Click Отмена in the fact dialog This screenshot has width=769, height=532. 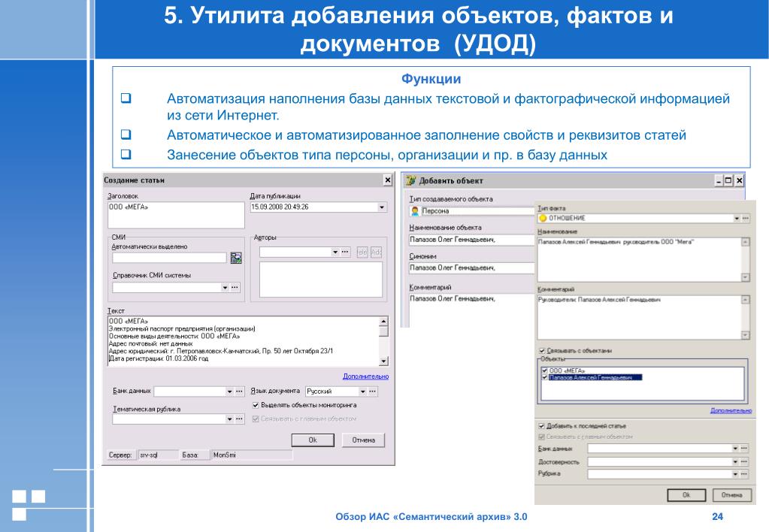click(x=731, y=494)
